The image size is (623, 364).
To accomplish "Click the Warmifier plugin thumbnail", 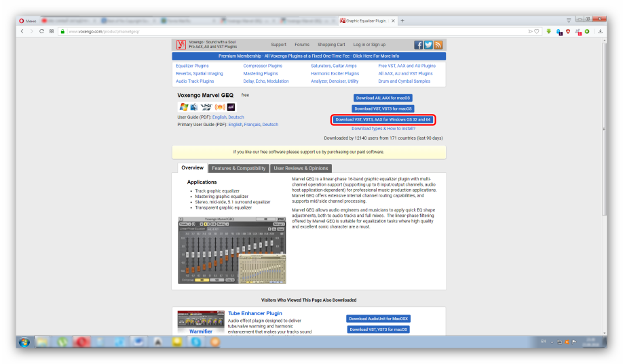I will click(x=201, y=323).
